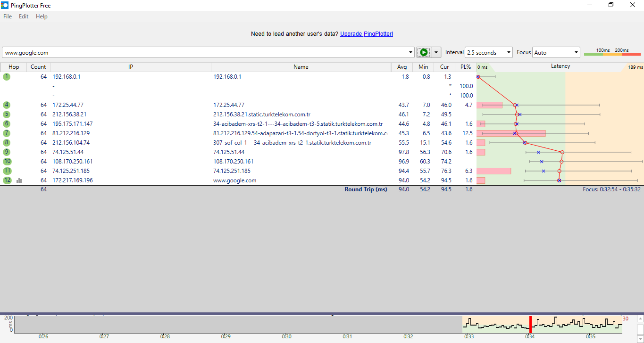
Task: Click IP address 212.156.38.21 in IP column
Action: coord(69,114)
